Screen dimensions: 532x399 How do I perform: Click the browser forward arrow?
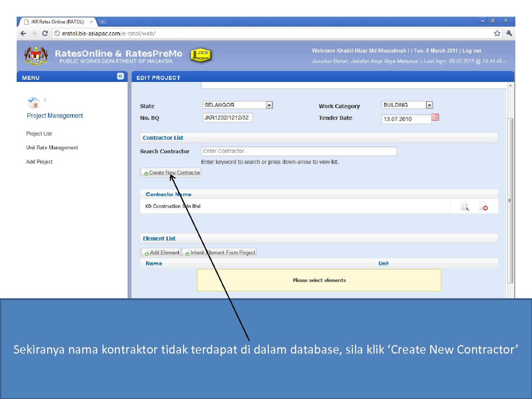click(34, 34)
